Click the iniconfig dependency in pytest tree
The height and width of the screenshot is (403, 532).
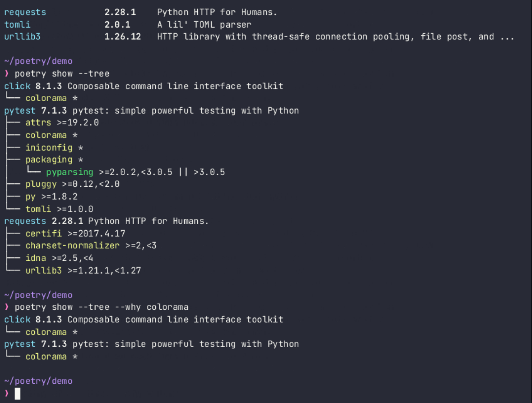tap(49, 148)
